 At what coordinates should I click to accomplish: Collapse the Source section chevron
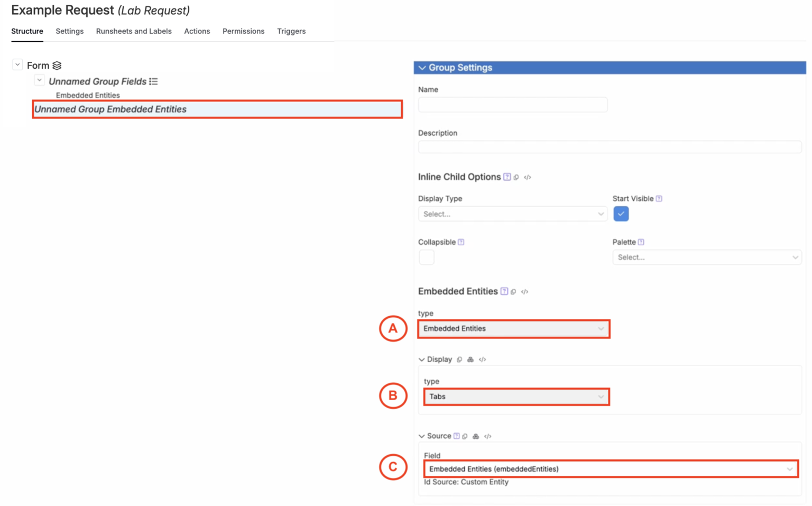(x=421, y=436)
